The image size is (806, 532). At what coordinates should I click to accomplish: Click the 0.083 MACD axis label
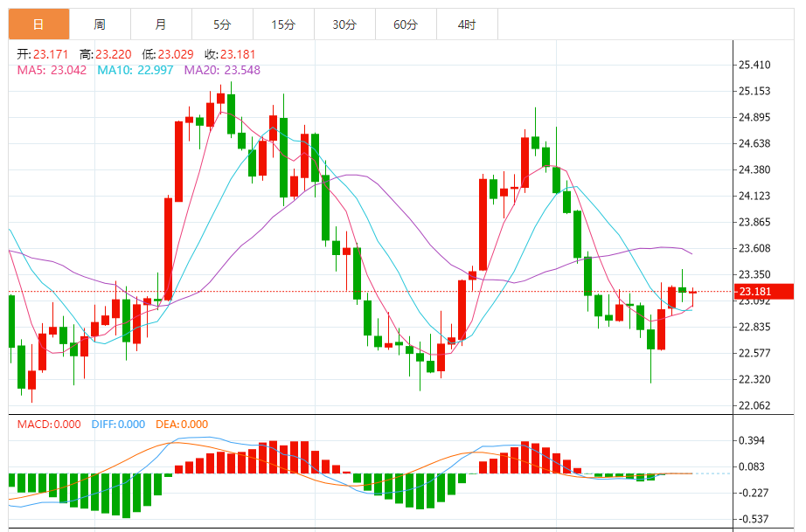click(x=752, y=466)
